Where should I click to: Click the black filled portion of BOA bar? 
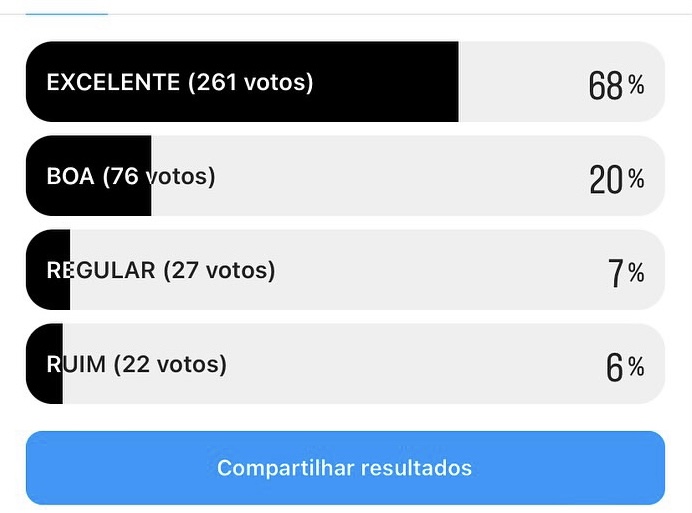tap(89, 176)
